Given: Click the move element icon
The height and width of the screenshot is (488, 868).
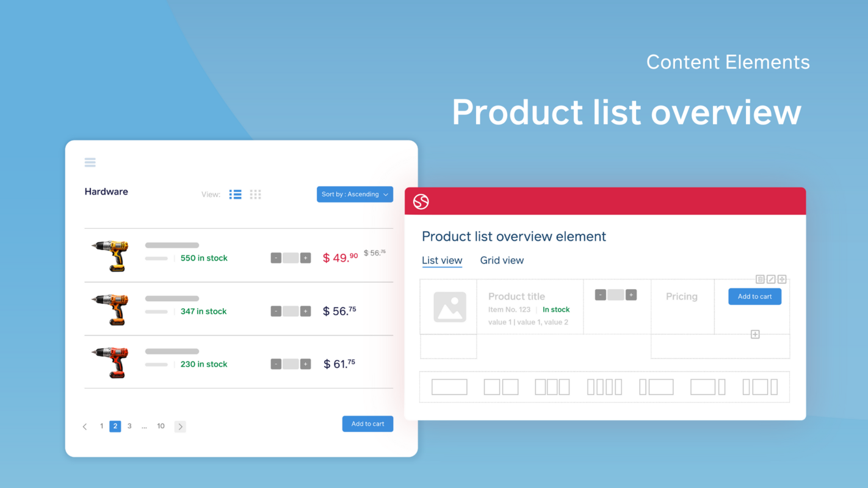Looking at the screenshot, I should [x=782, y=279].
